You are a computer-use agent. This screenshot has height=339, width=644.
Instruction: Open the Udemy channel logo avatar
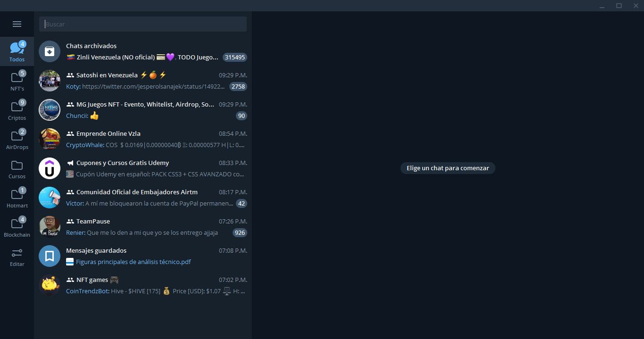pos(50,168)
